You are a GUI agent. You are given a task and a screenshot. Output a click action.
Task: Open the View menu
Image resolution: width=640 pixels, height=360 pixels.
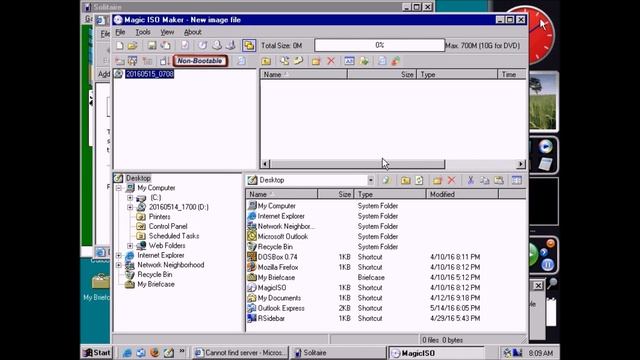(x=167, y=32)
